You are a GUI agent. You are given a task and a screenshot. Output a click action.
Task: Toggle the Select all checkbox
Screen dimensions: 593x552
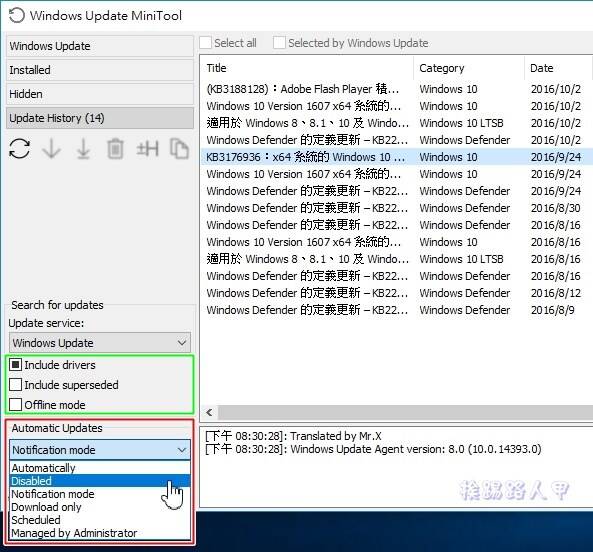pyautogui.click(x=205, y=43)
